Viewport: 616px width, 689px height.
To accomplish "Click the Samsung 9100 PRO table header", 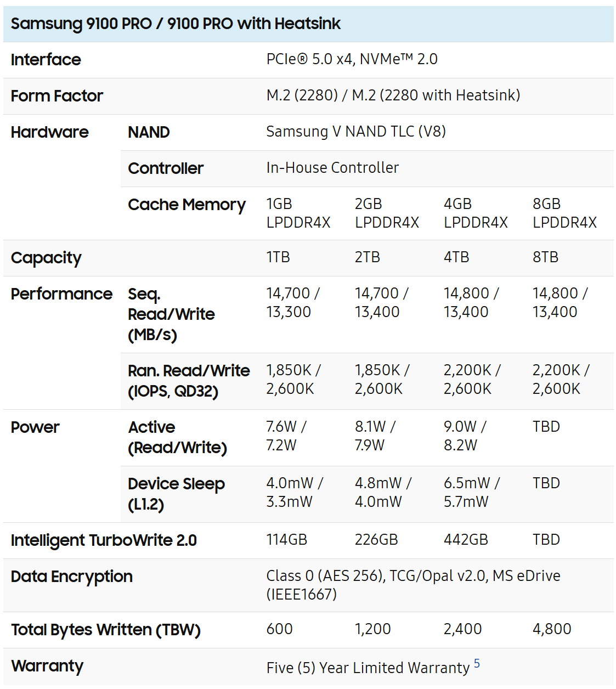I will [x=176, y=24].
